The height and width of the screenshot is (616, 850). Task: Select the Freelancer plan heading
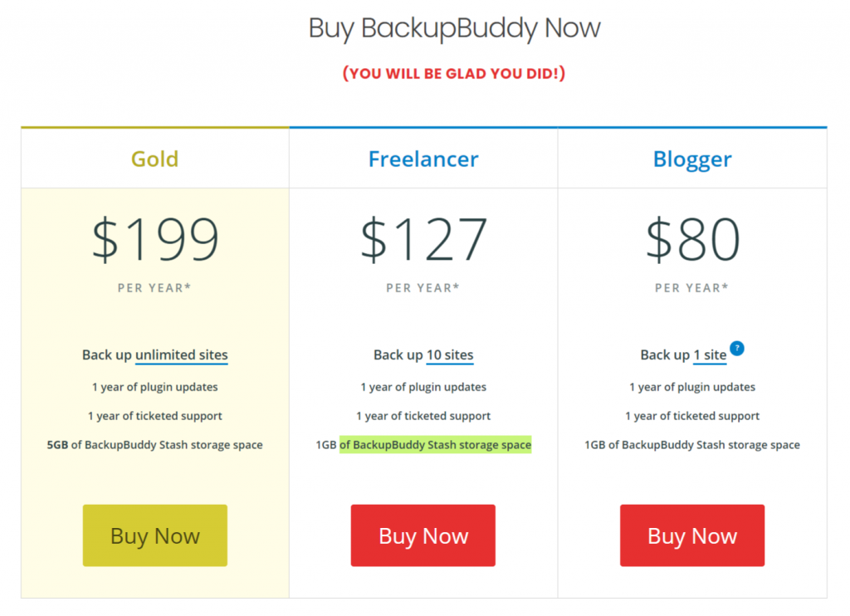point(423,159)
